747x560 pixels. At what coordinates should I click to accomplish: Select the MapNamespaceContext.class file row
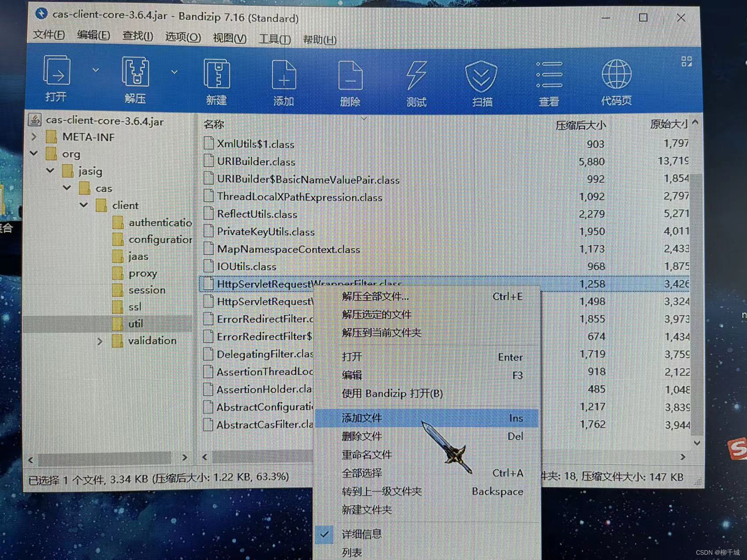pos(445,249)
